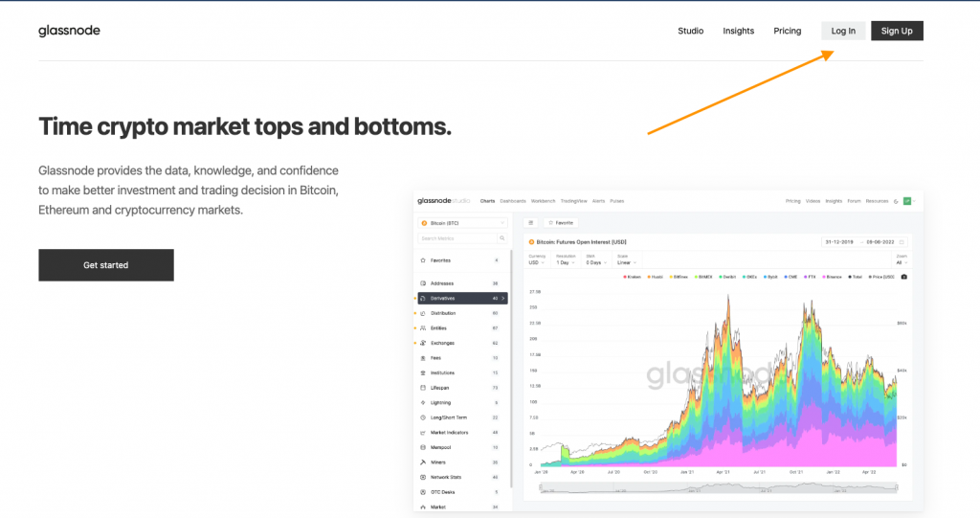Open the Alerts tab in Studio preview
980x518 pixels.
598,201
